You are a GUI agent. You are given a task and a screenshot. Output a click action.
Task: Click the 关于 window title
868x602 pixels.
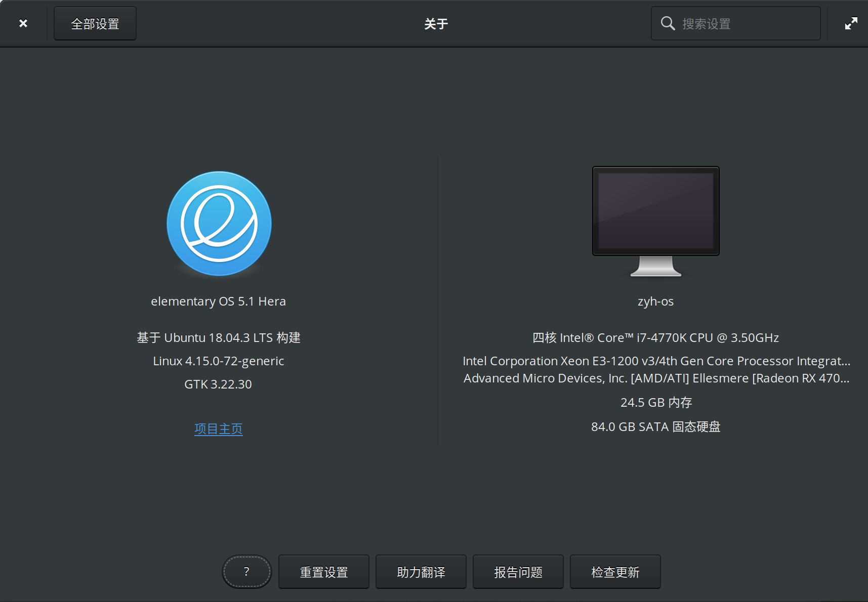pyautogui.click(x=436, y=24)
